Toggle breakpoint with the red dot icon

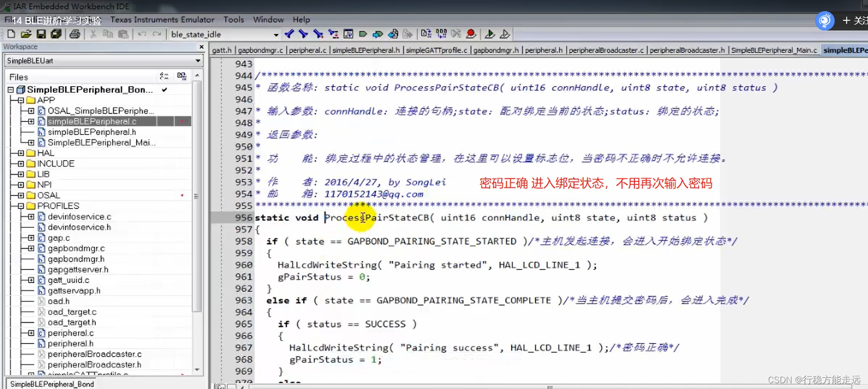coord(471,34)
